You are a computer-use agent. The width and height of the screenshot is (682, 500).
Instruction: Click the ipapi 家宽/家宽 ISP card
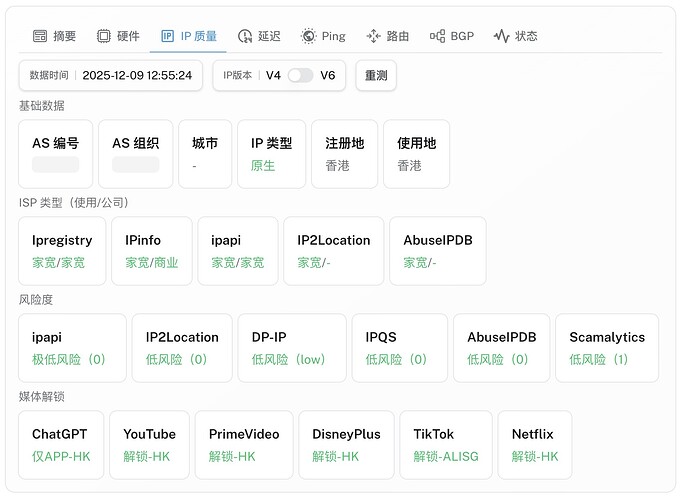point(238,251)
